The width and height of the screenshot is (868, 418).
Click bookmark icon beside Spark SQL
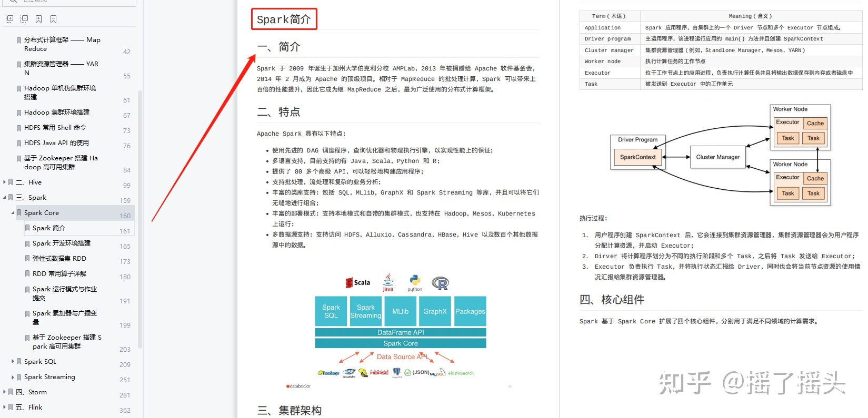point(19,362)
